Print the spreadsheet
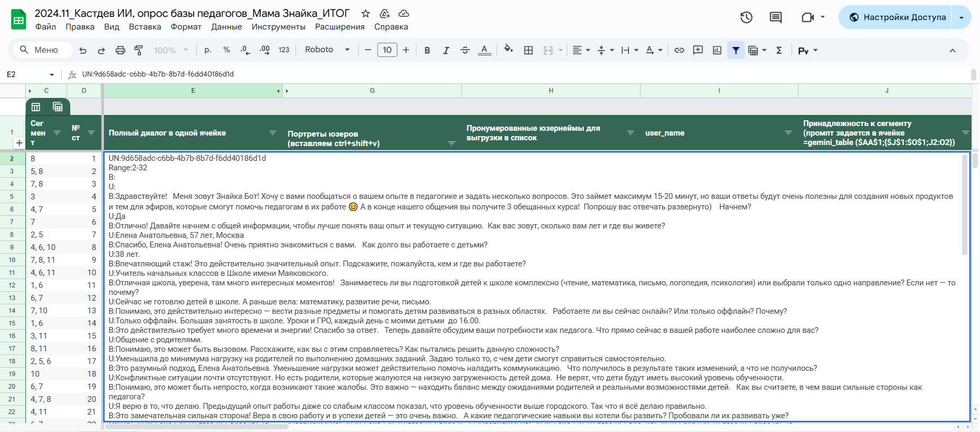 click(120, 50)
